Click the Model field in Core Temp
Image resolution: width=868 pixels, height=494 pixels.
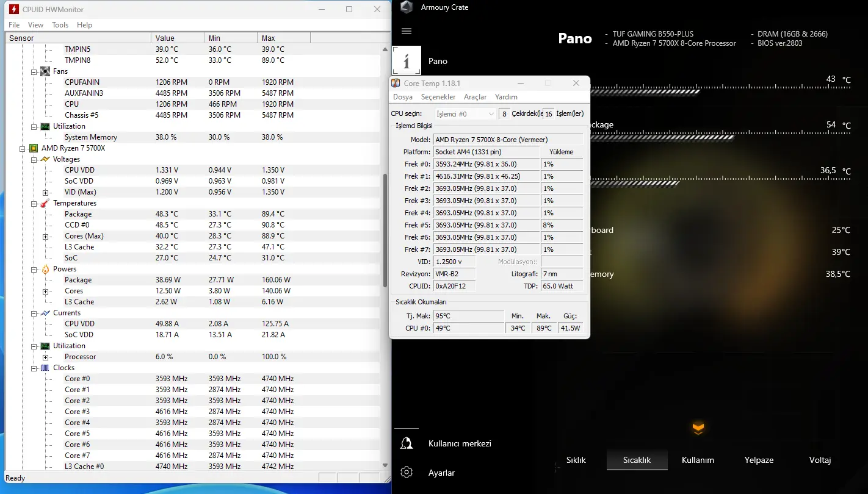508,140
